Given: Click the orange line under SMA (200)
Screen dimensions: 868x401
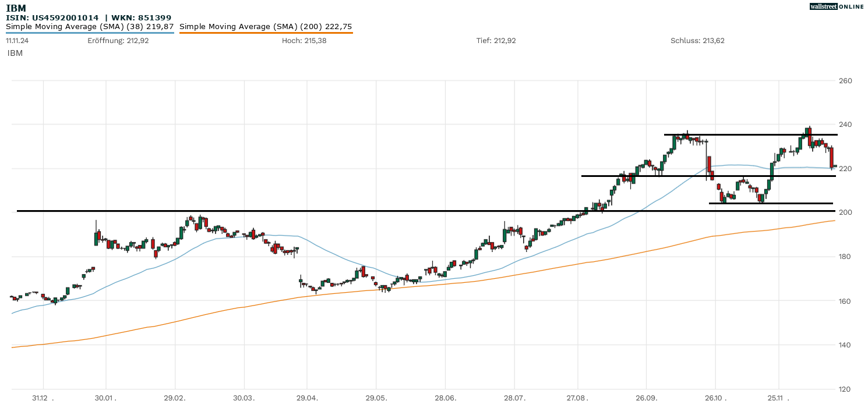Looking at the screenshot, I should click(x=266, y=33).
